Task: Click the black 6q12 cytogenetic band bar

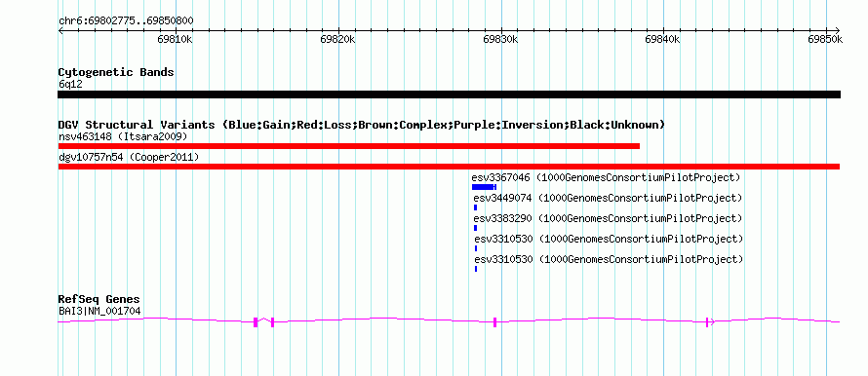Action: pos(449,94)
